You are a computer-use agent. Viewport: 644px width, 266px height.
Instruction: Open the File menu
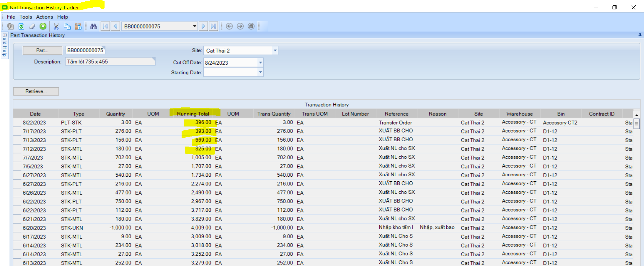tap(11, 17)
